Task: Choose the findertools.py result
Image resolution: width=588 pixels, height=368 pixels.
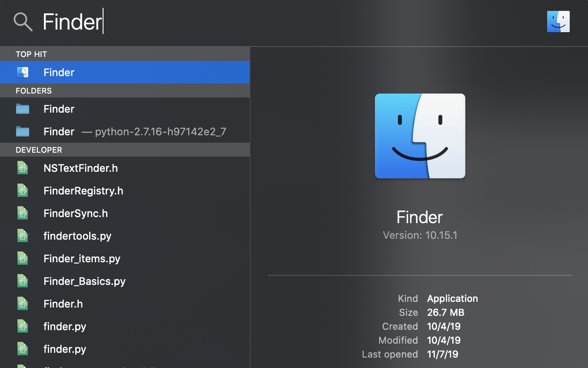Action: (x=125, y=236)
